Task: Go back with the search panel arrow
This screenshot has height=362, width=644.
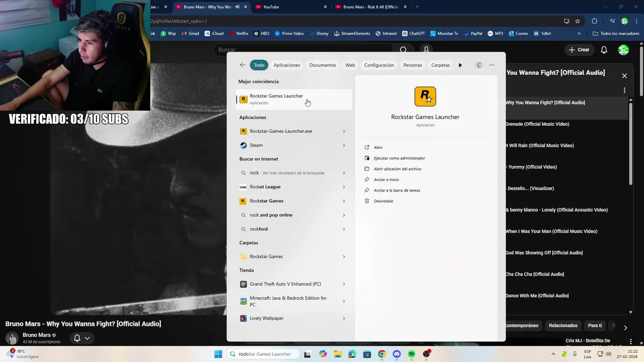Action: point(243,65)
